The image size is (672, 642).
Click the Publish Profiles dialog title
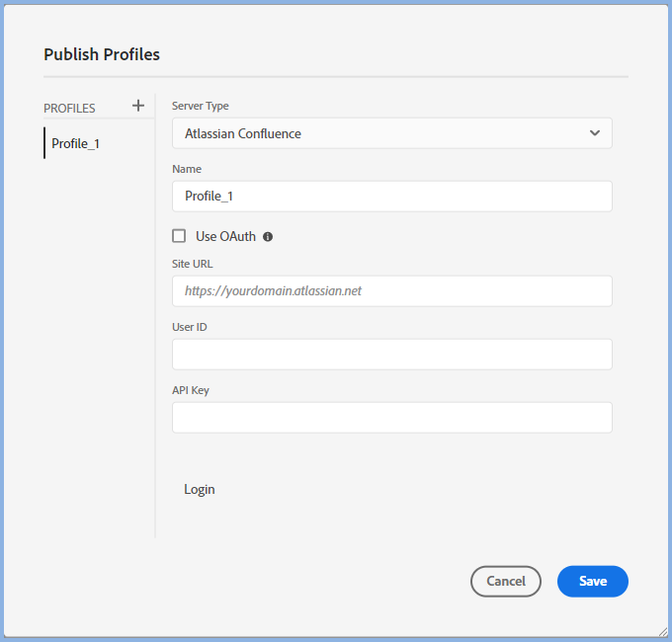102,54
